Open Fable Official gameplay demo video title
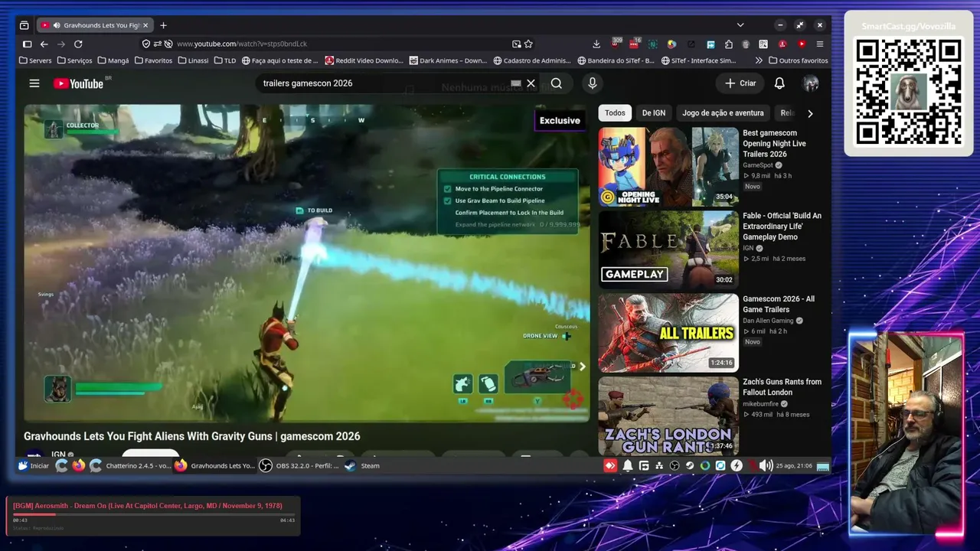Screen dimensions: 980x551 click(x=782, y=227)
